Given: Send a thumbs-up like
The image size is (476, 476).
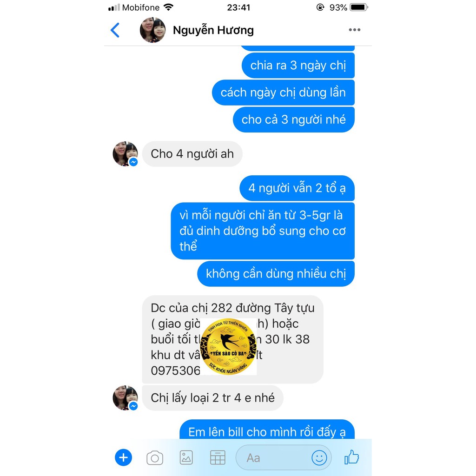Looking at the screenshot, I should pyautogui.click(x=351, y=457).
